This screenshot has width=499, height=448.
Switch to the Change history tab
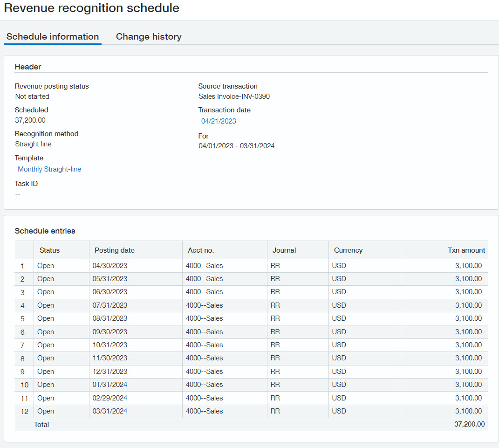pyautogui.click(x=149, y=36)
